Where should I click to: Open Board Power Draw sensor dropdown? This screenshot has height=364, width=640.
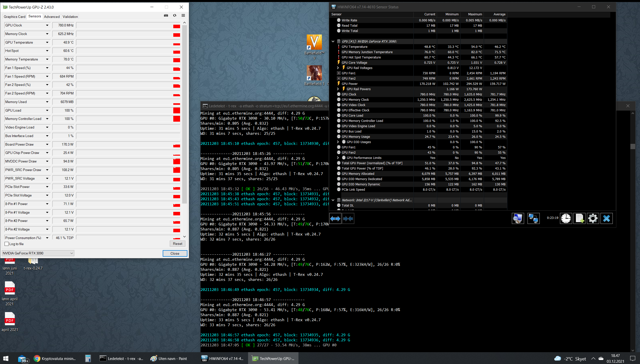point(47,144)
